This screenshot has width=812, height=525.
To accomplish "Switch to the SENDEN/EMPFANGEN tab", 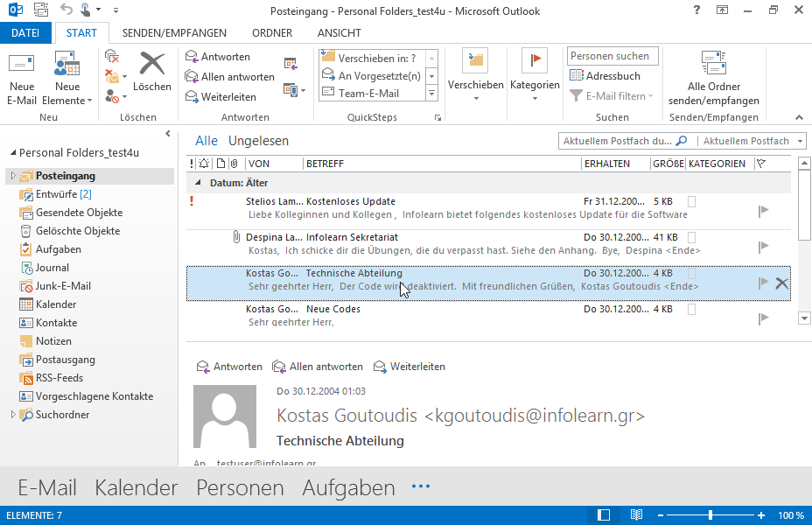I will tap(174, 33).
